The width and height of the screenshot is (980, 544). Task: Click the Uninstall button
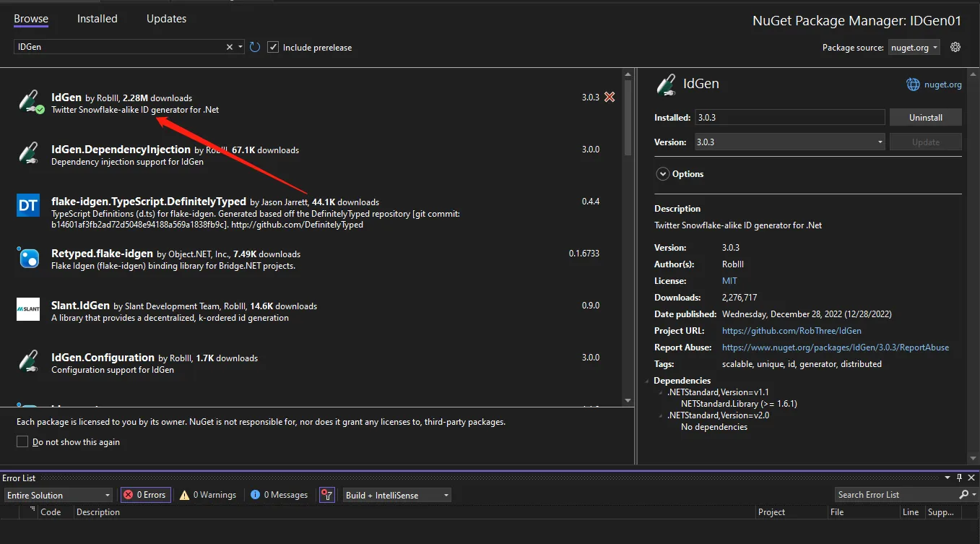pos(925,117)
